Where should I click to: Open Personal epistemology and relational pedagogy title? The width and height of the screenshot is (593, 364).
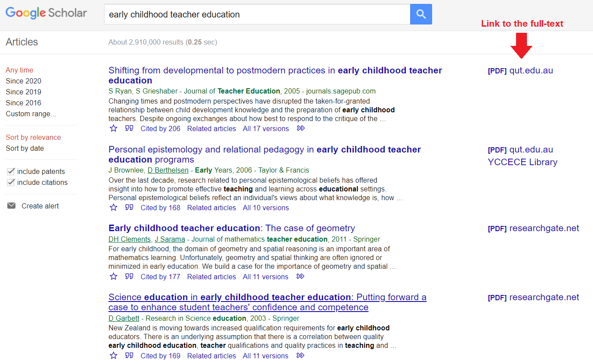click(265, 154)
